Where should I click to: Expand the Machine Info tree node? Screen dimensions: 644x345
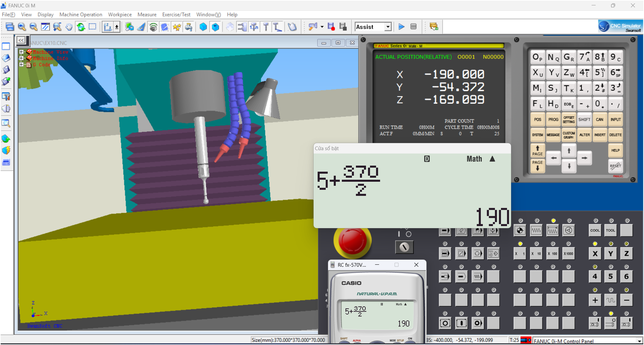pos(21,58)
